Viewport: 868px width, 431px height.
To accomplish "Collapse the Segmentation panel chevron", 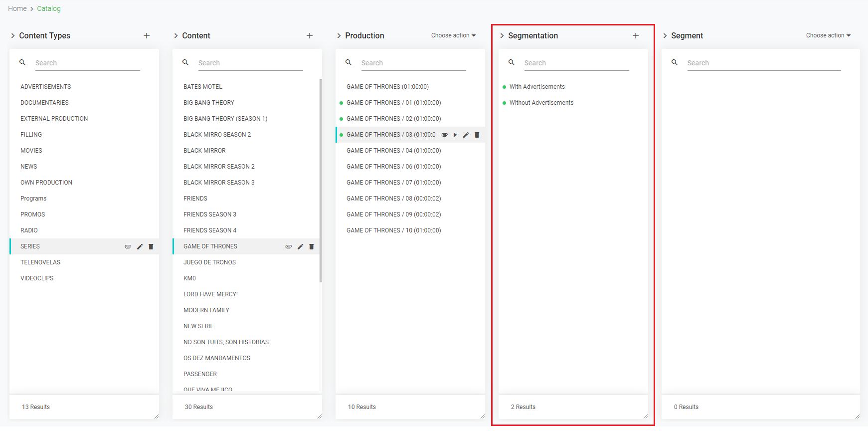I will (502, 36).
